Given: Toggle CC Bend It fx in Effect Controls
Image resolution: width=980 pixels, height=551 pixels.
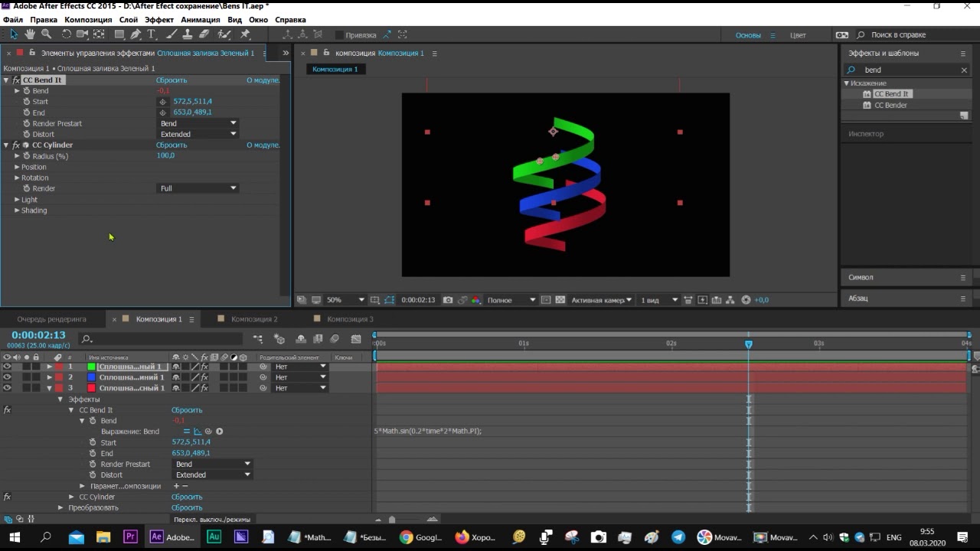Looking at the screenshot, I should [x=16, y=80].
